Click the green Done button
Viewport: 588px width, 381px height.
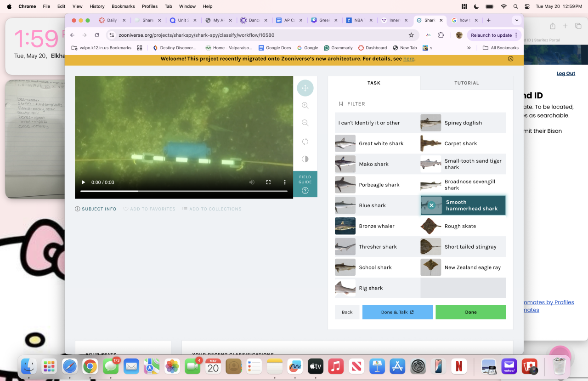[x=470, y=312]
